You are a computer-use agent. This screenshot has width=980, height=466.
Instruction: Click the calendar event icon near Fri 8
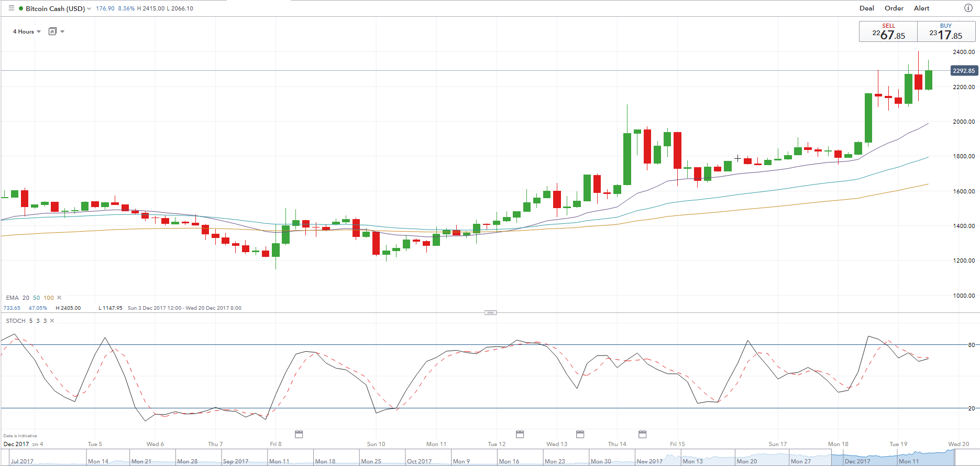coord(299,434)
